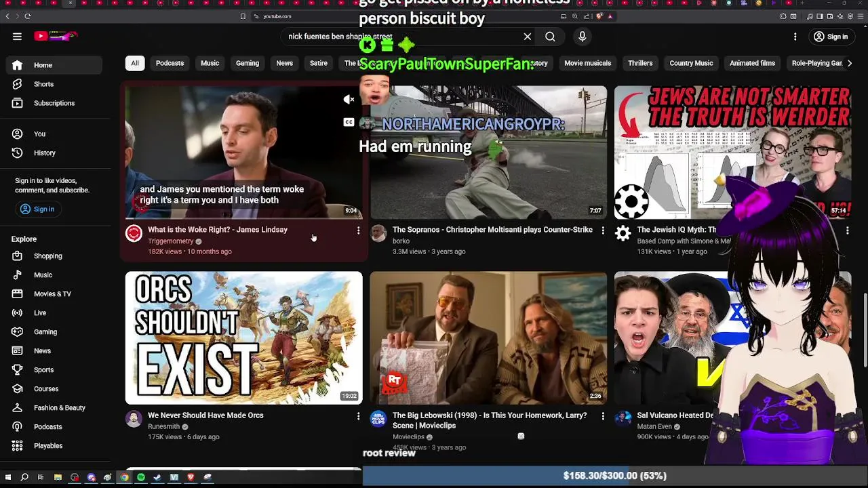Open Shopping under Explore
The width and height of the screenshot is (868, 488).
coord(56,256)
